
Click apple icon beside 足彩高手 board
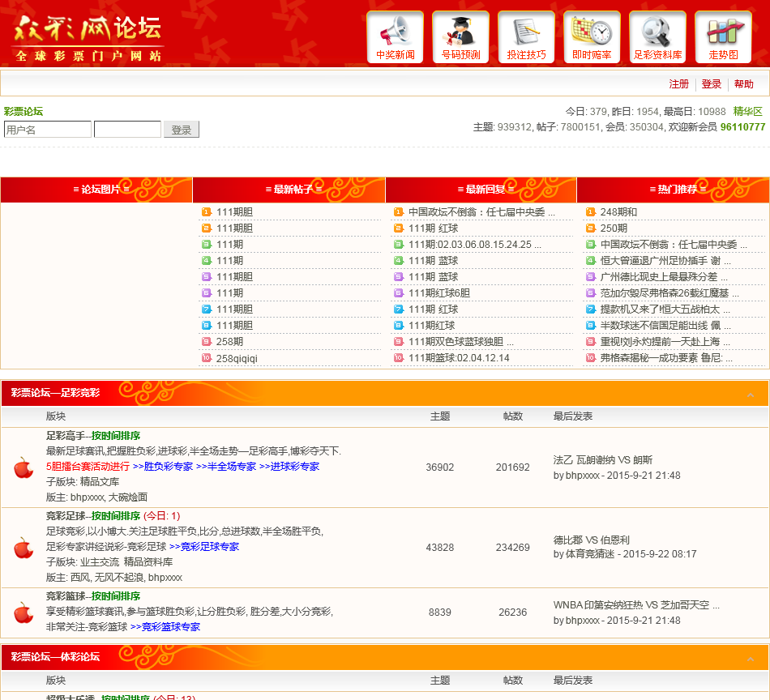pos(23,467)
